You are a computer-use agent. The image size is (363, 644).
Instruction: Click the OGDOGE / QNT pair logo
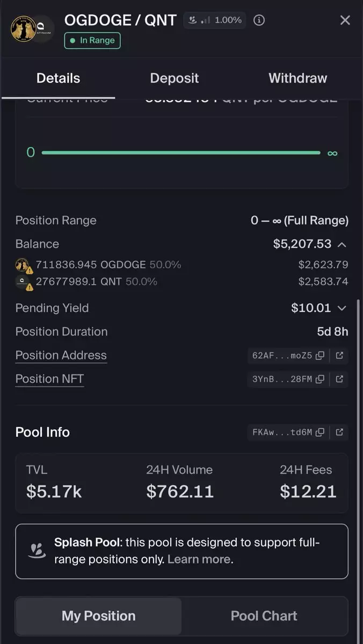point(32,29)
